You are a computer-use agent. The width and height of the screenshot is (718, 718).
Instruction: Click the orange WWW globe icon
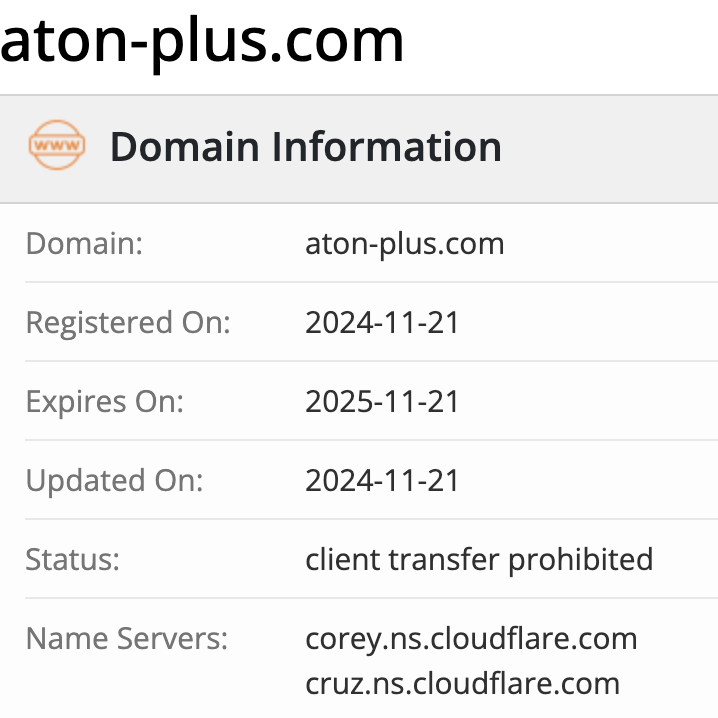point(57,145)
